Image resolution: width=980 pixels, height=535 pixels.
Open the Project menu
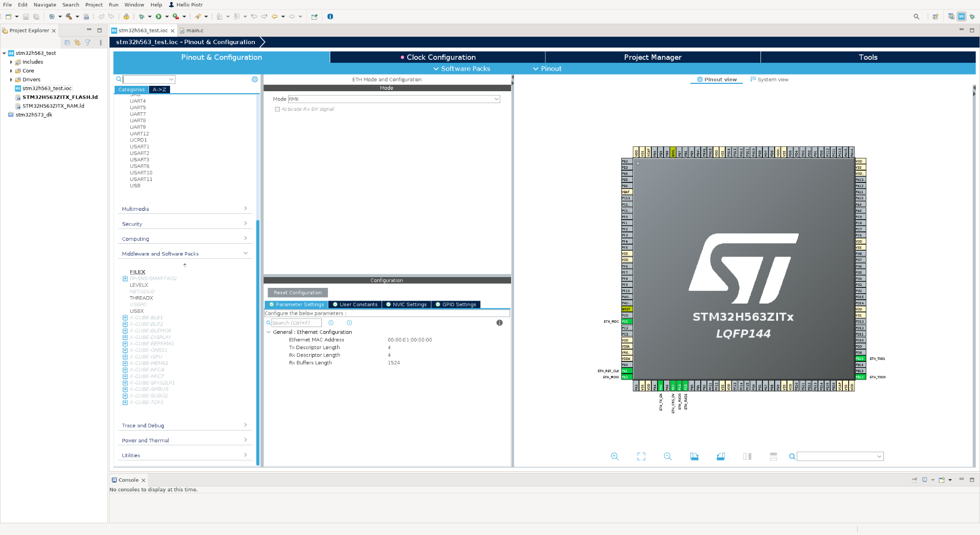click(94, 4)
